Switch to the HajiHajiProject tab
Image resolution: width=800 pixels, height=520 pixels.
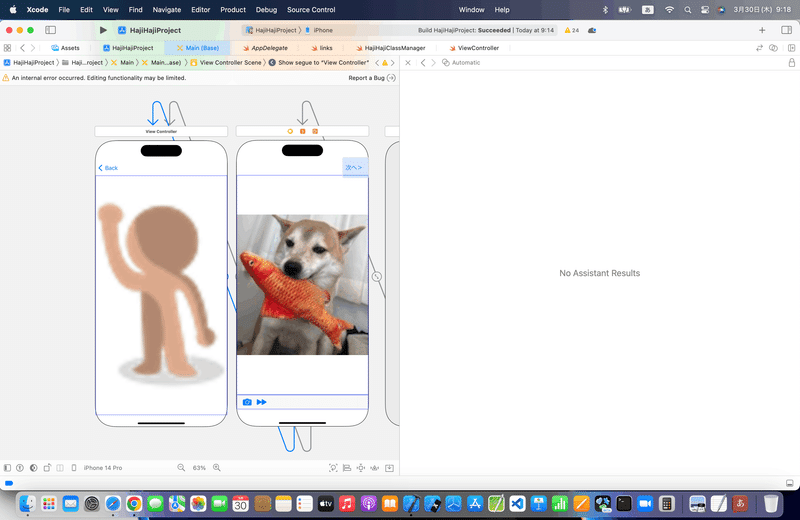click(x=128, y=48)
